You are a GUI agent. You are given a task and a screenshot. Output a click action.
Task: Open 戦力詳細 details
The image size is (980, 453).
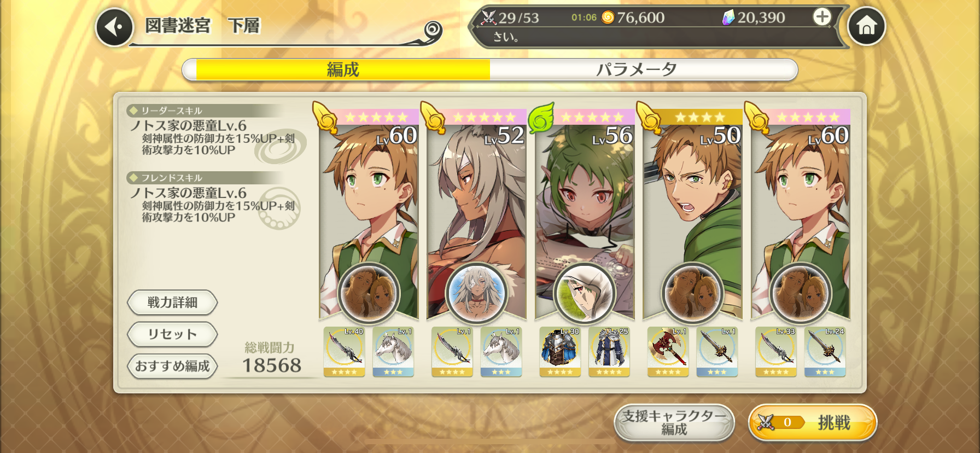(172, 303)
